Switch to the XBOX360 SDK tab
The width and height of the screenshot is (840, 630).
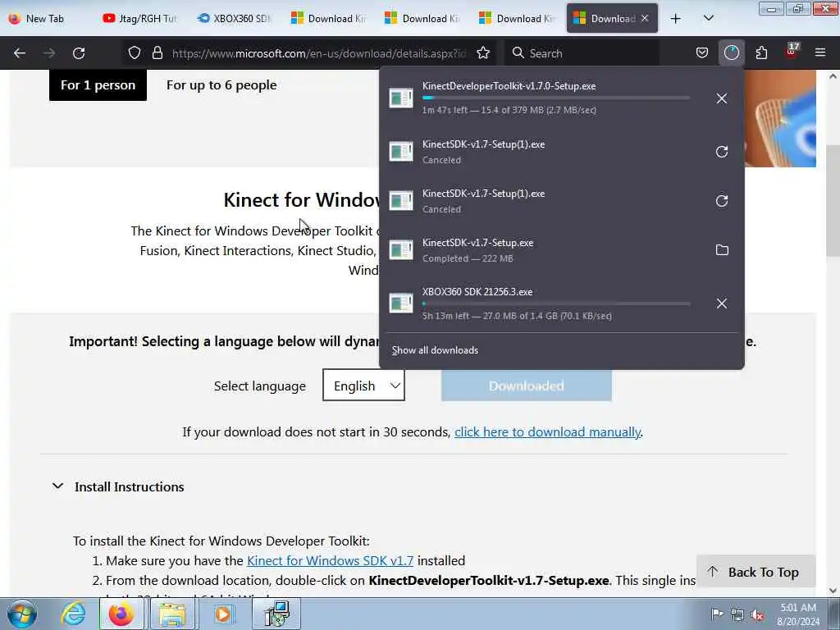point(235,18)
